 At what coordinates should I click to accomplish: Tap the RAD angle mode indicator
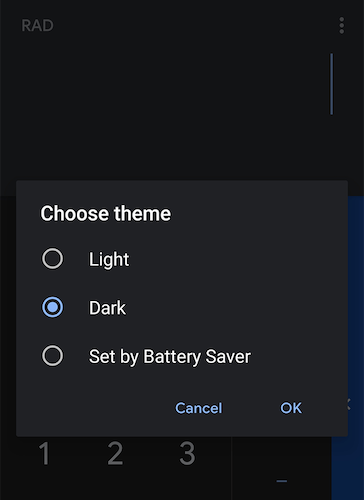coord(37,26)
